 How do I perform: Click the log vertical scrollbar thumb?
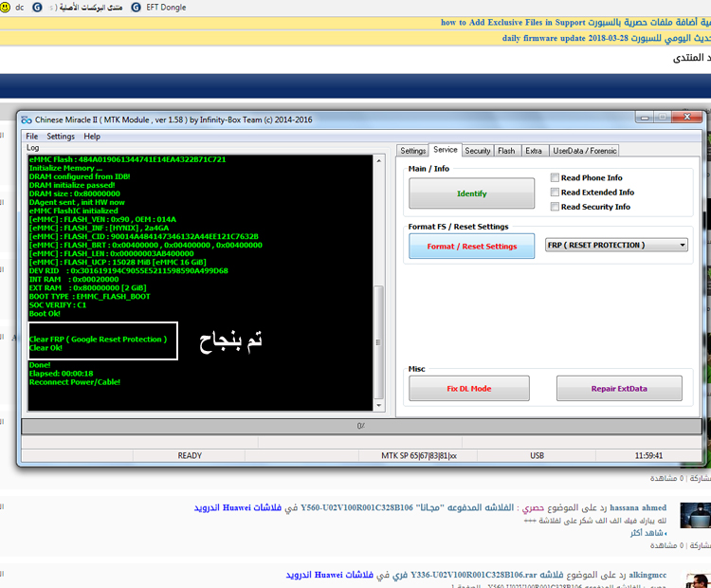[x=378, y=342]
